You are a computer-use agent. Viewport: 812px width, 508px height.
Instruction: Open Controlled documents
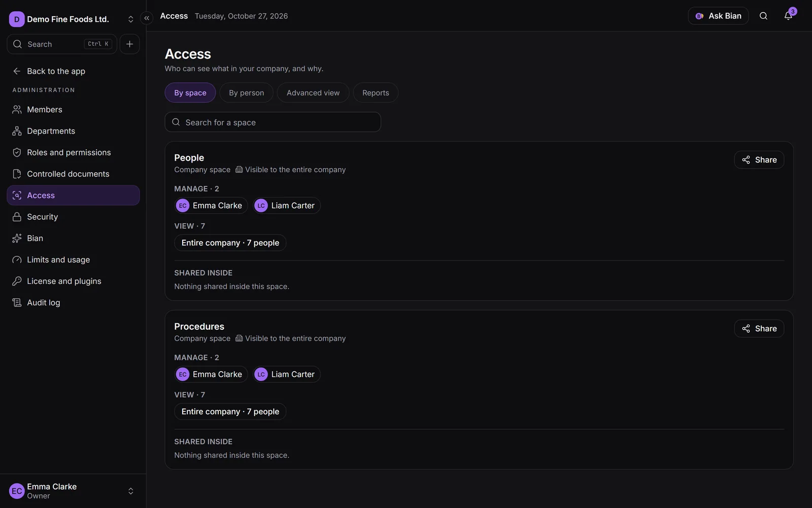pyautogui.click(x=73, y=174)
